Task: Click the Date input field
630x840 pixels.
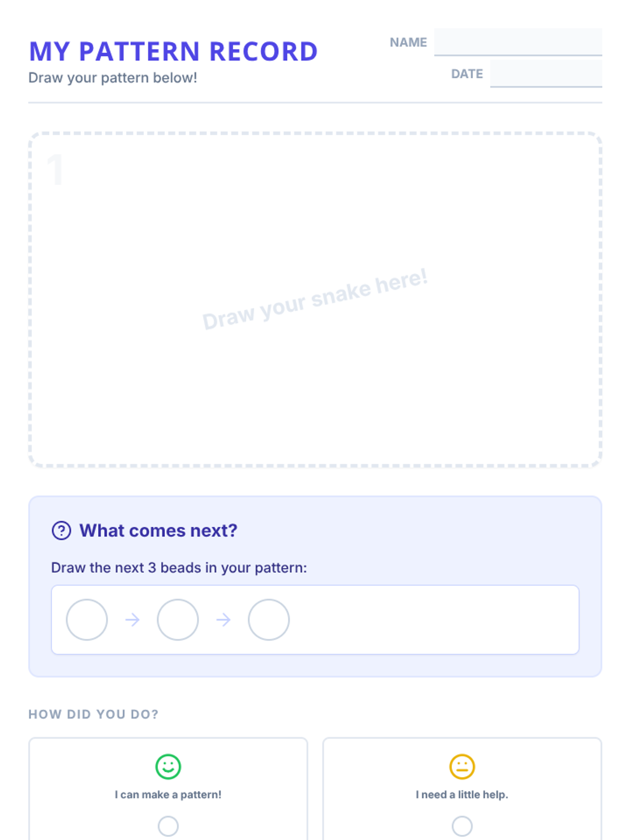Action: [546, 73]
